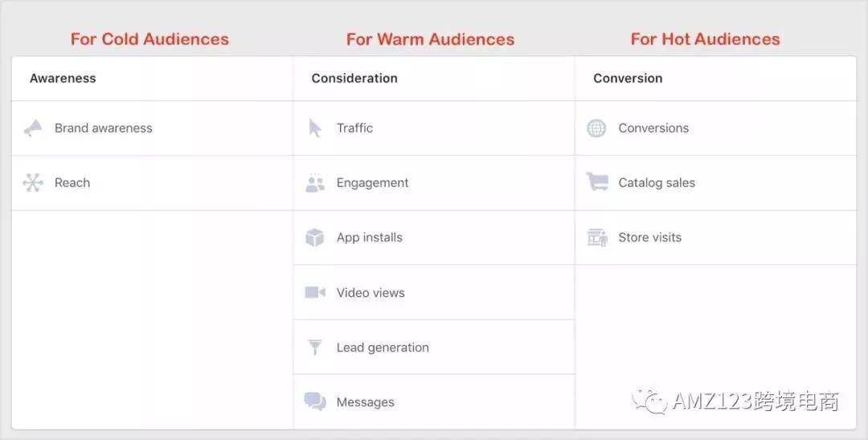868x440 pixels.
Task: Click the Video views camera icon
Action: coord(315,292)
